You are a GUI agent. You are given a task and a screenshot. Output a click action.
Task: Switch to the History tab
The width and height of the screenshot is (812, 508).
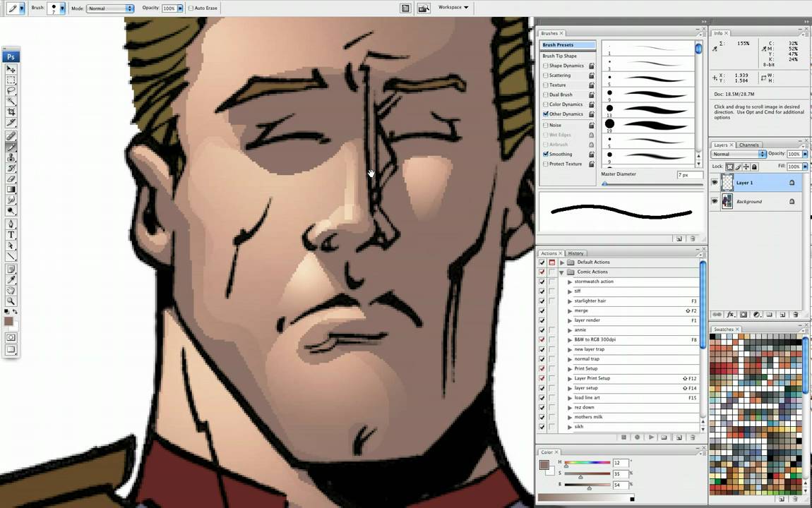pos(576,253)
